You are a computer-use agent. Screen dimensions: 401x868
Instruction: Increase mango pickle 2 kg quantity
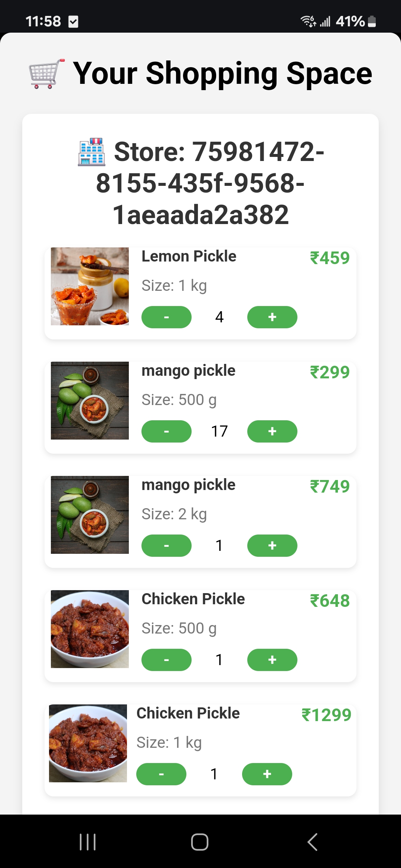(272, 546)
